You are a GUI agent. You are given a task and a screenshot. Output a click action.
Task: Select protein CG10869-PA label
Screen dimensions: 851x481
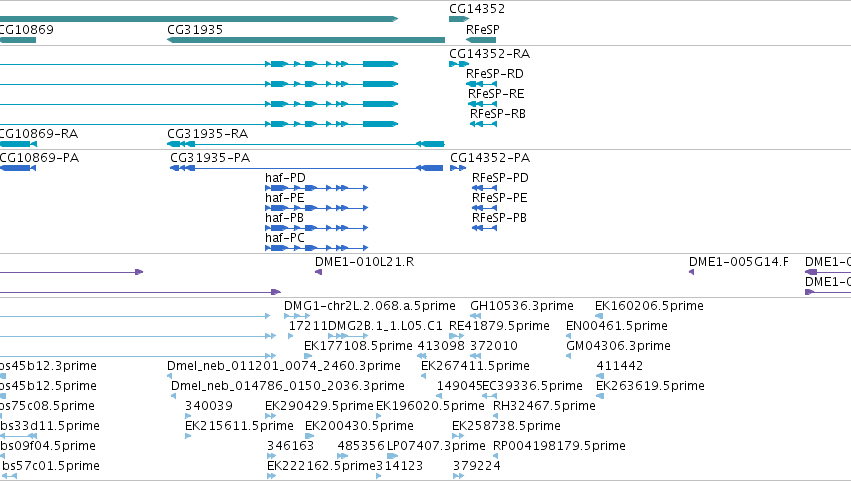click(x=39, y=158)
